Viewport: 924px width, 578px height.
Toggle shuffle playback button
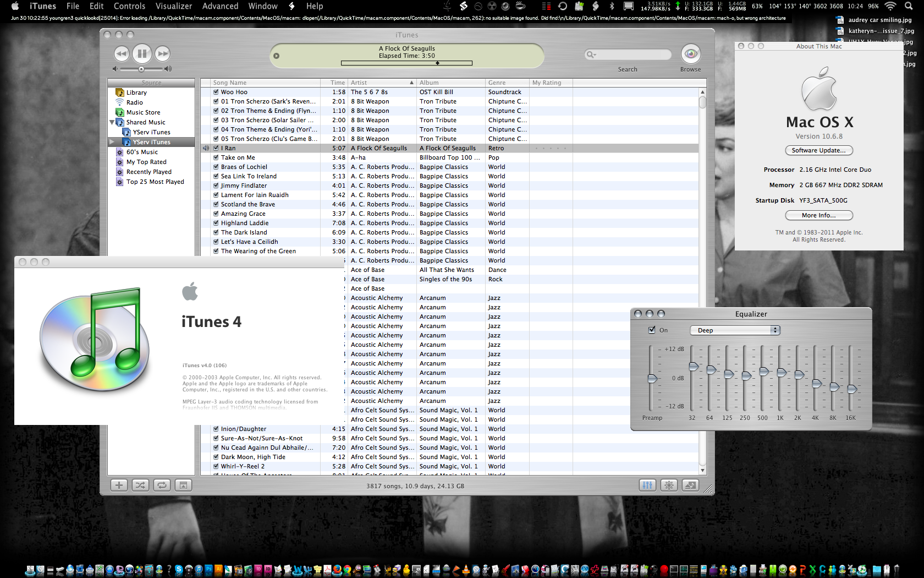pyautogui.click(x=140, y=485)
